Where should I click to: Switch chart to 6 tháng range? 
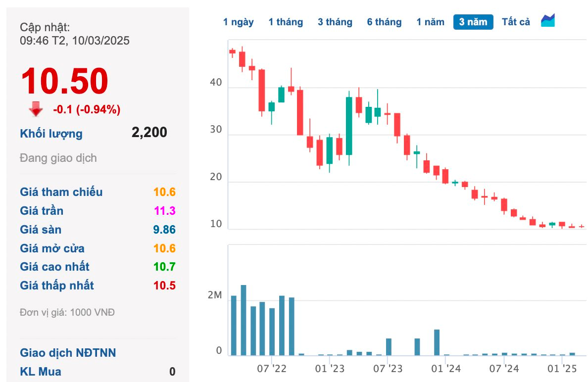coord(384,22)
